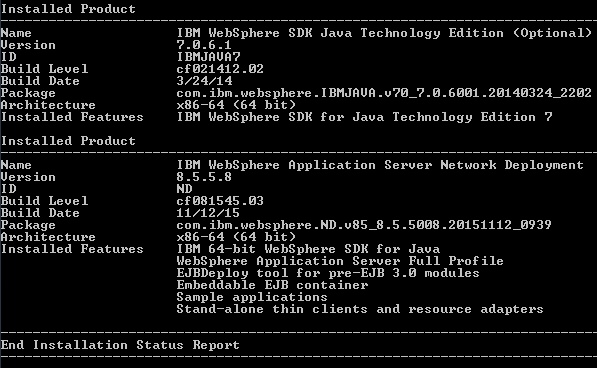This screenshot has width=597, height=368.
Task: Select the 'Sample applications' feature line
Action: coord(252,297)
